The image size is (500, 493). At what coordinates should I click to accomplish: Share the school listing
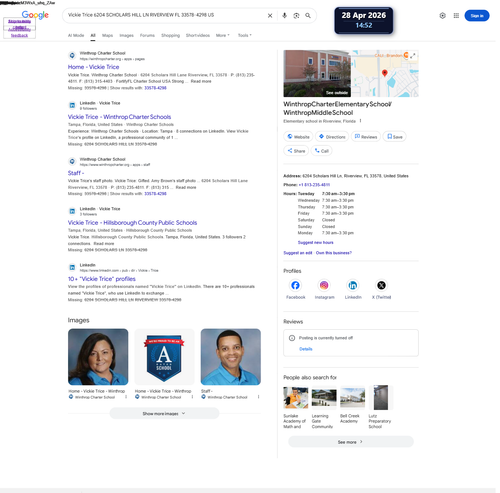(296, 151)
